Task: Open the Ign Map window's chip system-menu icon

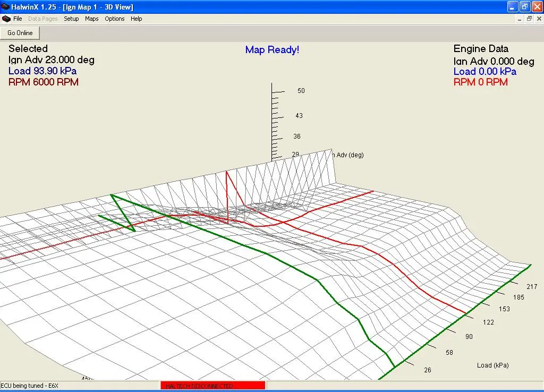Action: pos(5,19)
